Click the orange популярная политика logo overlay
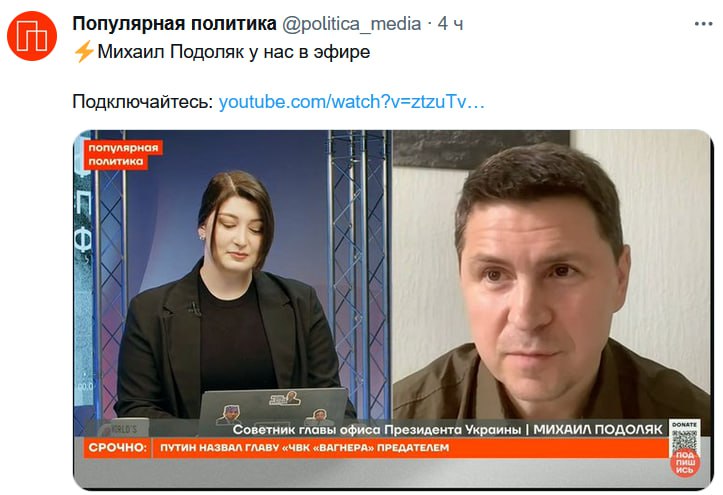 tap(123, 154)
